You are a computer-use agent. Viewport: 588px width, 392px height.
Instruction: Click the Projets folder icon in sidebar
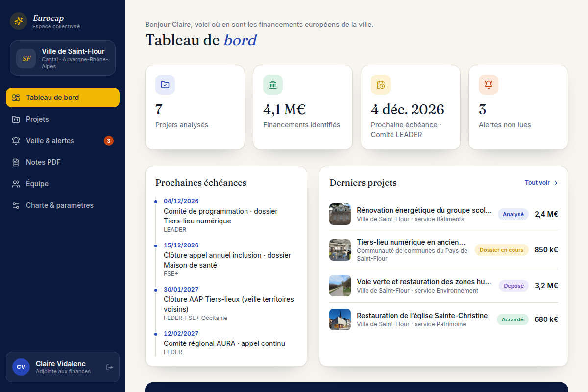click(16, 119)
